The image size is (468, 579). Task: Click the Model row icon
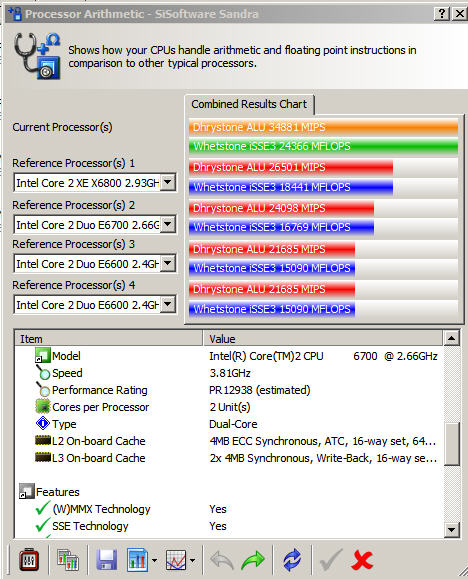tap(42, 355)
